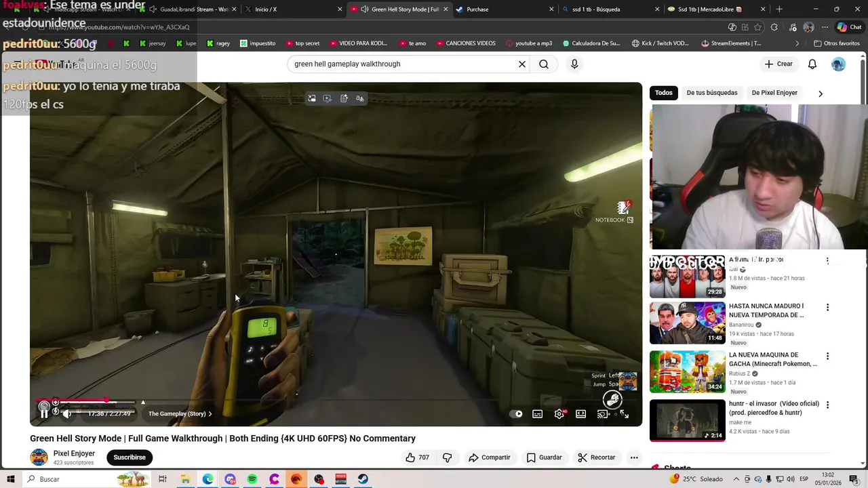Open more actions ellipsis under video
Screen dimensions: 868x488
point(634,457)
